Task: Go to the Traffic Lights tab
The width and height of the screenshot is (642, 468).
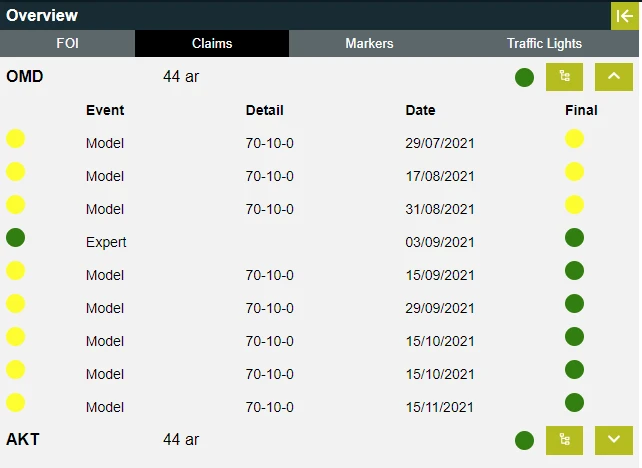Action: 544,44
